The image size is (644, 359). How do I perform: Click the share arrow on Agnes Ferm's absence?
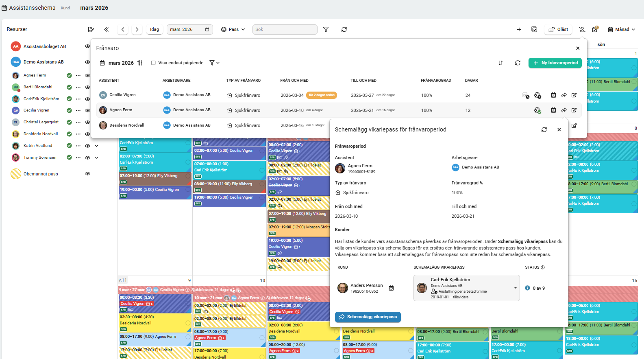pos(564,110)
